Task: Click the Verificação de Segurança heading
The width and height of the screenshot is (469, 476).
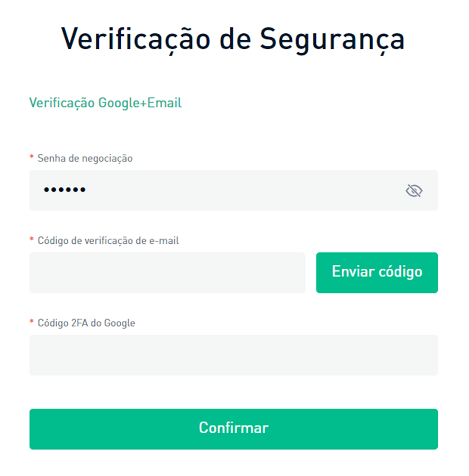Action: coord(233,39)
